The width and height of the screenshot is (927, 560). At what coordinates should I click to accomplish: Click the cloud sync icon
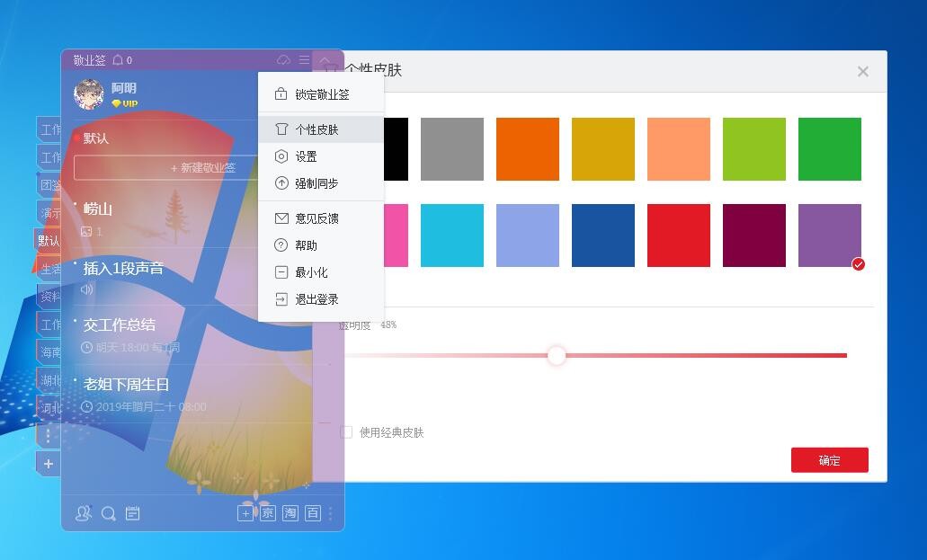284,59
